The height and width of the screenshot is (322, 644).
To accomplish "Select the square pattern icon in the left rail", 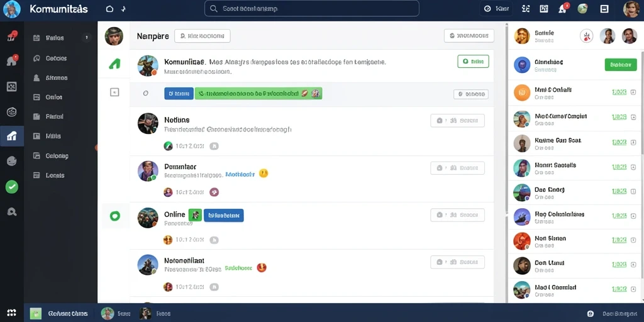I will click(12, 86).
